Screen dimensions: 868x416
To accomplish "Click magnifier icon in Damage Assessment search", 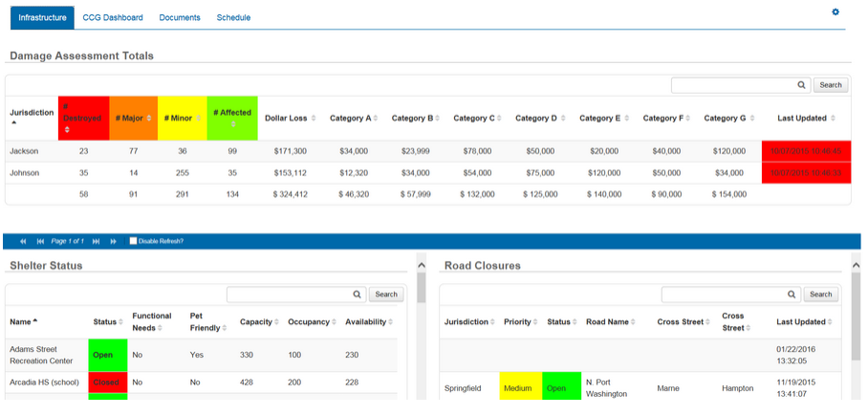I will [x=802, y=85].
